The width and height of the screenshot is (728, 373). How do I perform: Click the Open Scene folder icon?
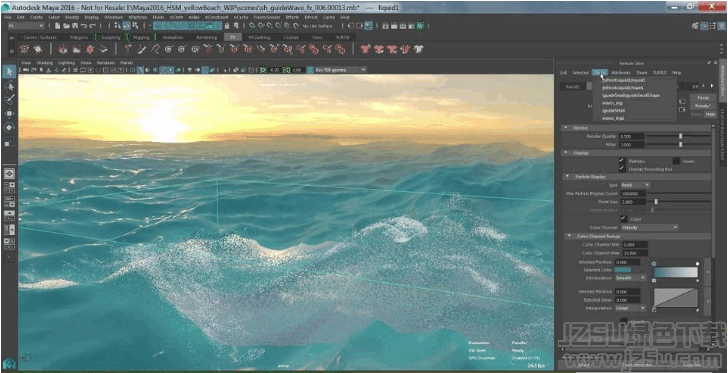(x=65, y=26)
